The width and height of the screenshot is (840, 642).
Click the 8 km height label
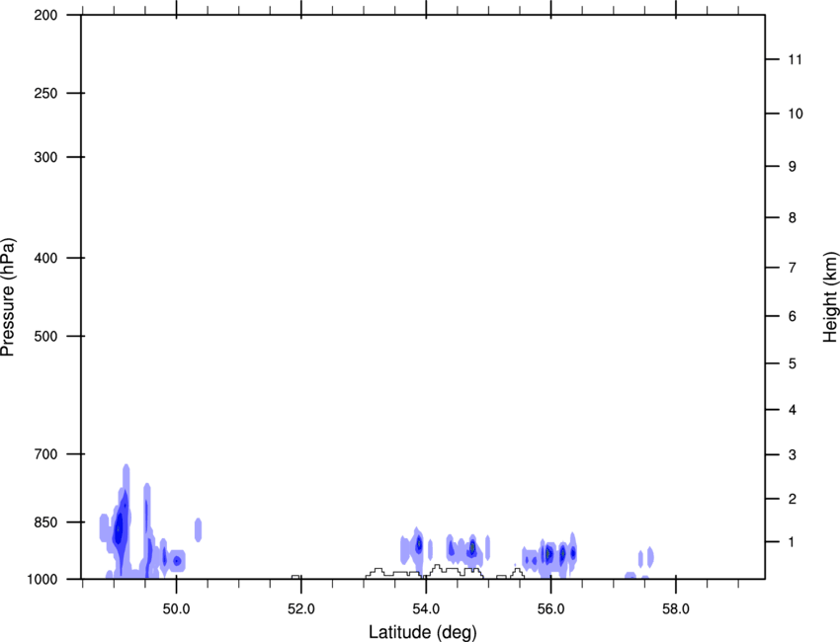point(793,218)
